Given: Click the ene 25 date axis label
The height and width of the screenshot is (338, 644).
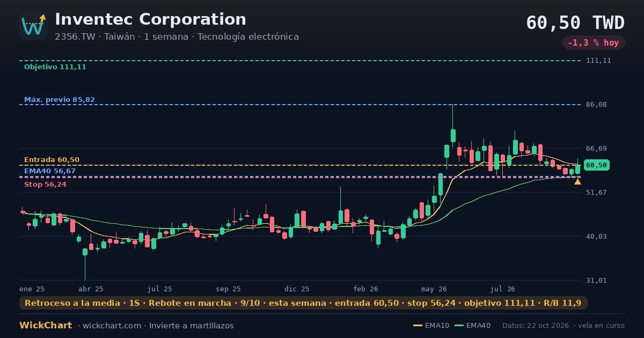Looking at the screenshot, I should (x=32, y=289).
